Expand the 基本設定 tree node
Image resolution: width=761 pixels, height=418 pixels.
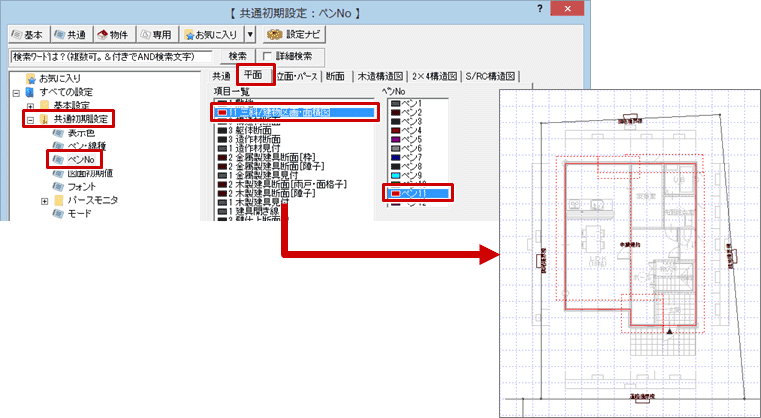pos(31,106)
